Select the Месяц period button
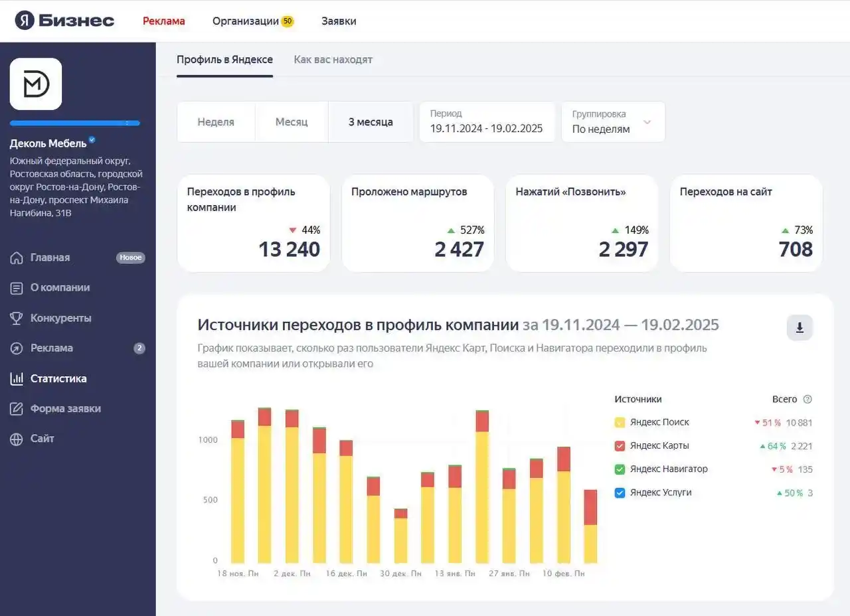This screenshot has width=850, height=616. (x=292, y=122)
